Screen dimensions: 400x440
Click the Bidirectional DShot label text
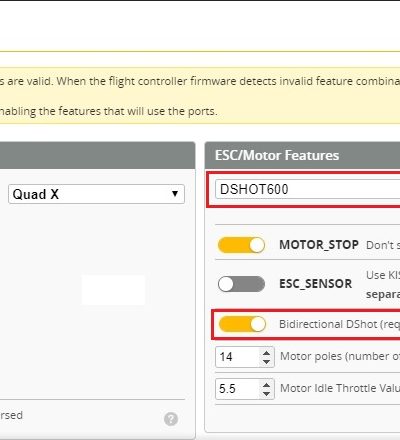coord(339,324)
